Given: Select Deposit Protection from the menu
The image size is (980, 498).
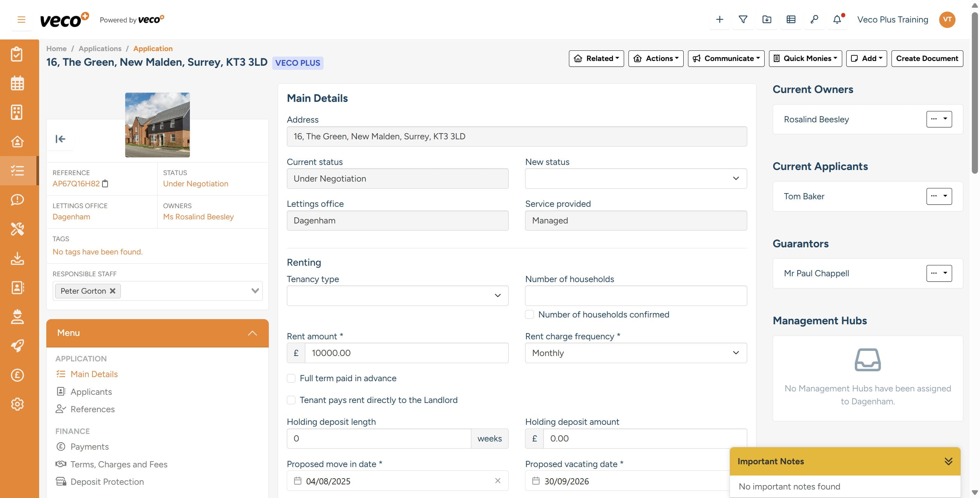Looking at the screenshot, I should point(107,482).
